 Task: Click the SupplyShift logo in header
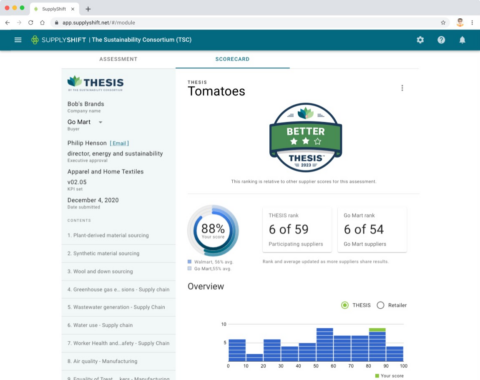click(x=58, y=40)
